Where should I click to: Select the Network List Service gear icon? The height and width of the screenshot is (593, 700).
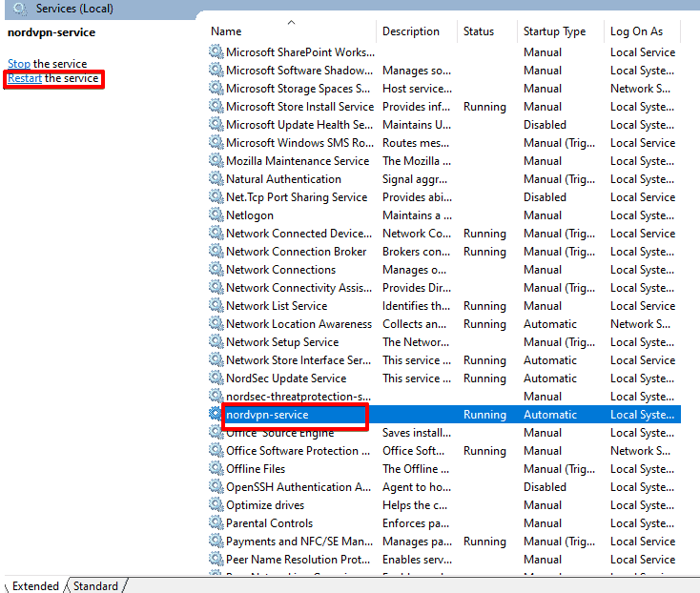(216, 306)
